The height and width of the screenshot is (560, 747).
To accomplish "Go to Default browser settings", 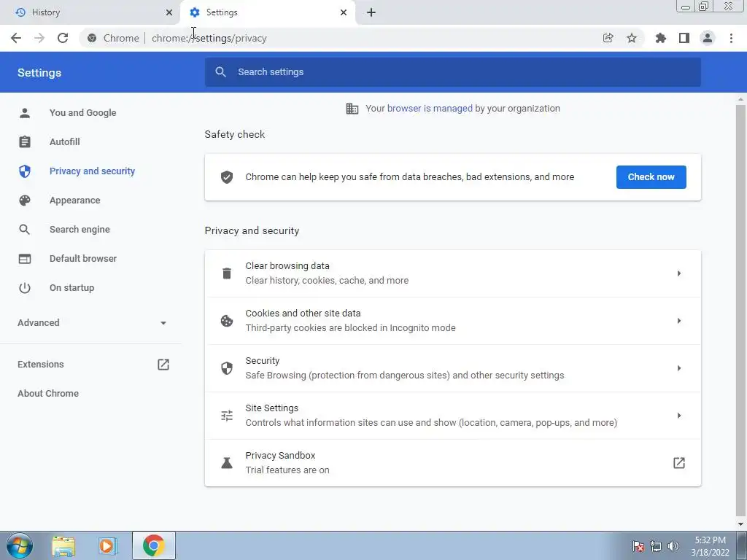I will pyautogui.click(x=83, y=259).
